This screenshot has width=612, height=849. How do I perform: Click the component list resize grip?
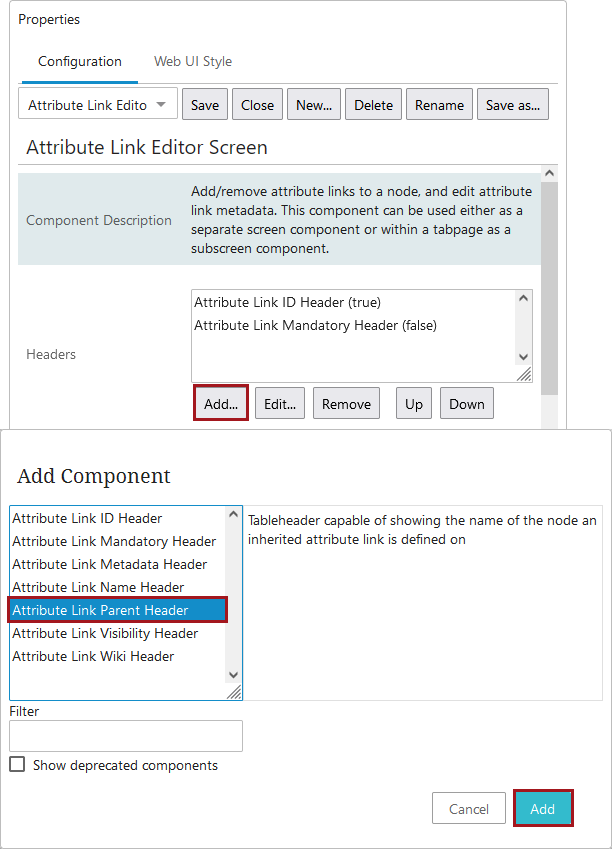point(234,692)
